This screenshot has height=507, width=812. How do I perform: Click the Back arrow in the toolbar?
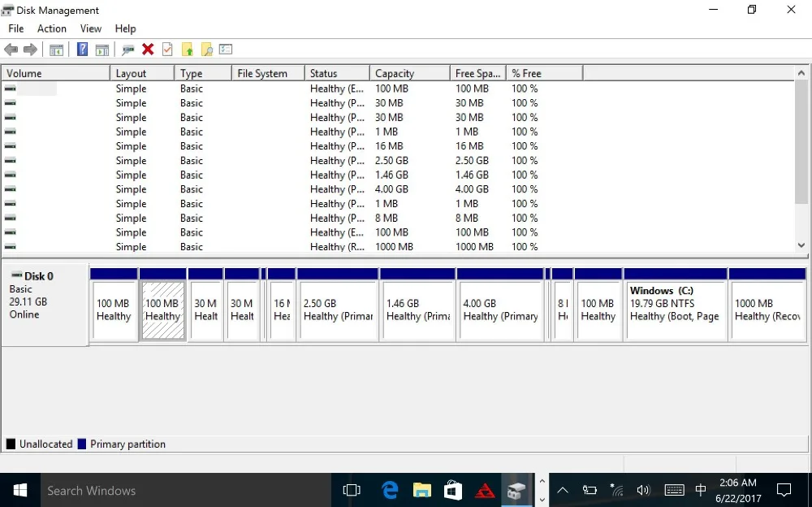point(11,50)
